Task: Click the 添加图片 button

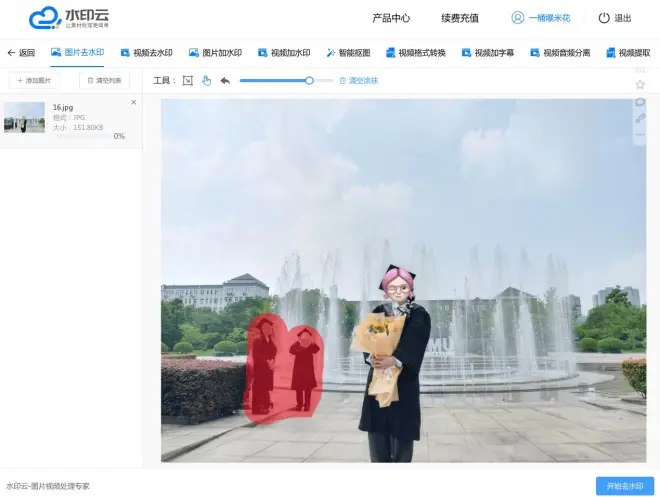Action: 34,80
